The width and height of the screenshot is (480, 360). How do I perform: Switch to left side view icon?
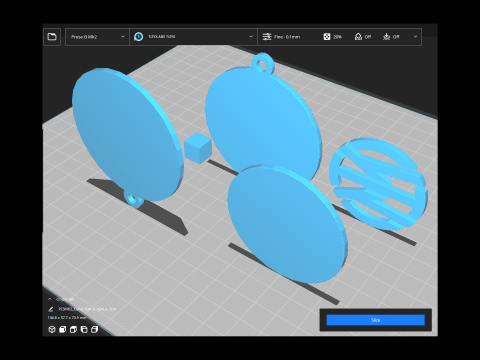(84, 329)
